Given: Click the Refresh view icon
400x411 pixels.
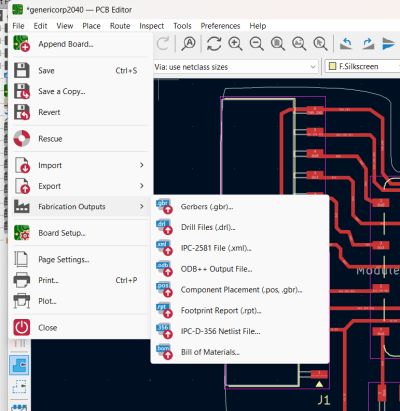Looking at the screenshot, I should pos(214,44).
